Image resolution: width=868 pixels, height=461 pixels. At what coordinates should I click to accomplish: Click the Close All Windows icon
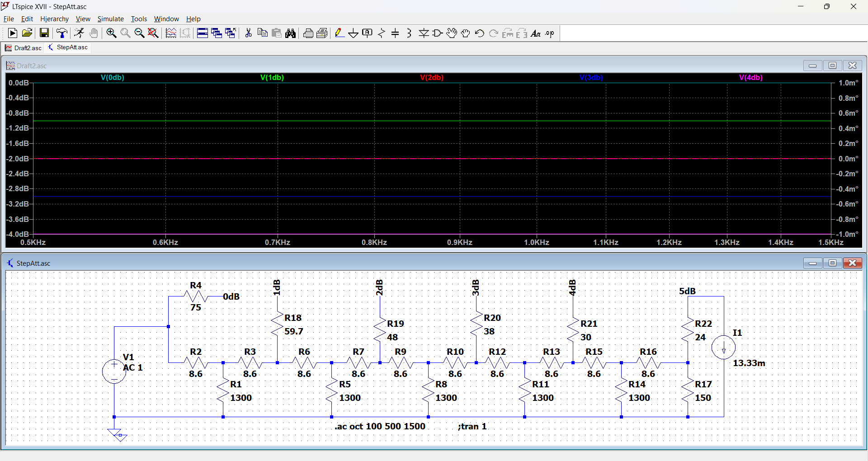point(231,33)
